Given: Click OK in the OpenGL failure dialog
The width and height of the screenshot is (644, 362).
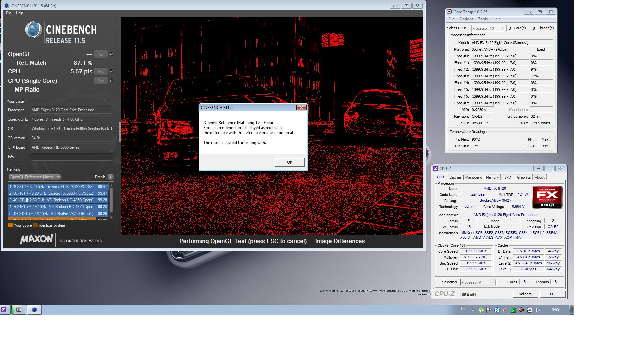Looking at the screenshot, I should [289, 162].
